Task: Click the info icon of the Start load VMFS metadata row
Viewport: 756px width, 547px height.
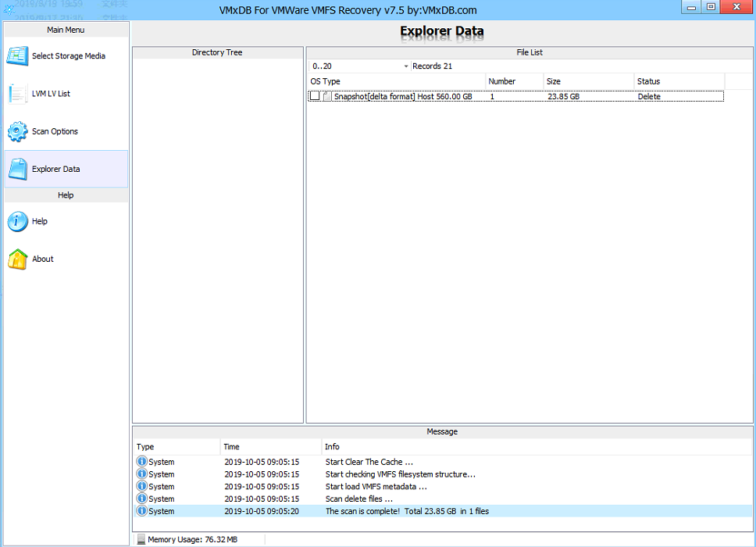Action: coord(142,486)
